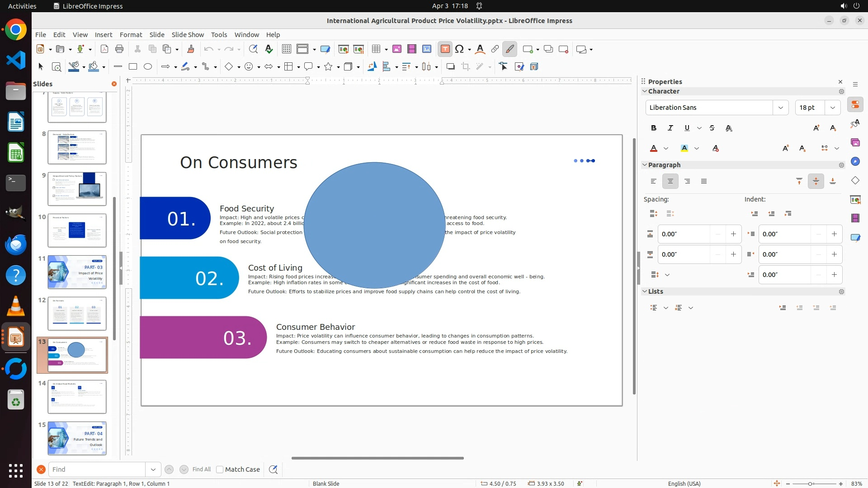Select the Rectangle drawing tool
868x488 pixels.
pos(133,67)
